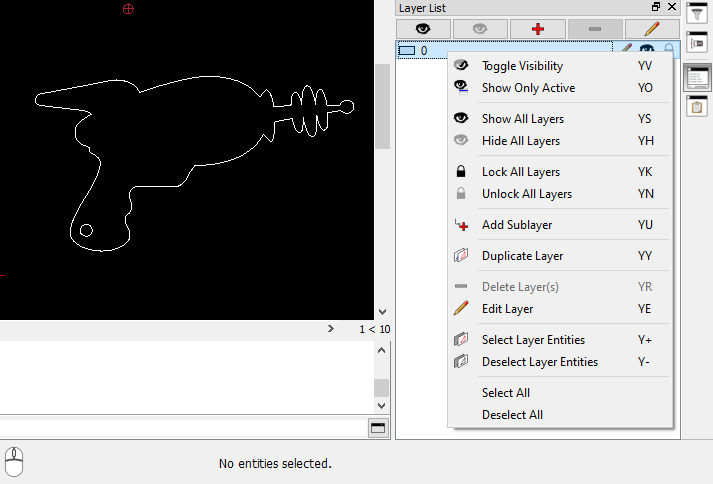The image size is (713, 484).
Task: Undock the Layer List panel with float button
Action: [656, 7]
